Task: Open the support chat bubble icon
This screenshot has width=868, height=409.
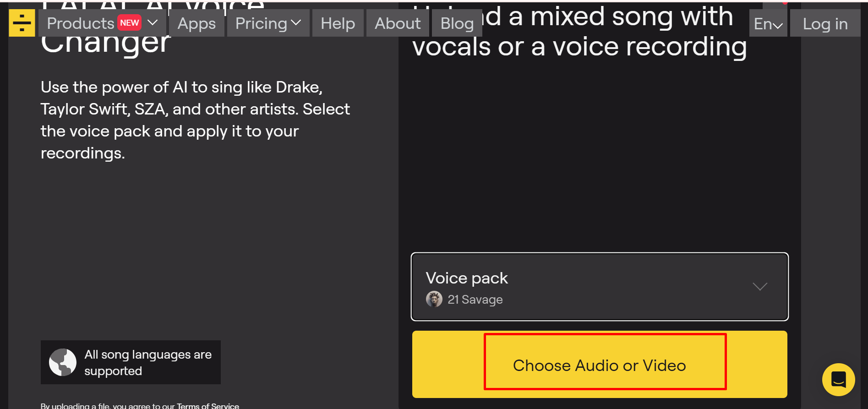Action: pyautogui.click(x=838, y=379)
